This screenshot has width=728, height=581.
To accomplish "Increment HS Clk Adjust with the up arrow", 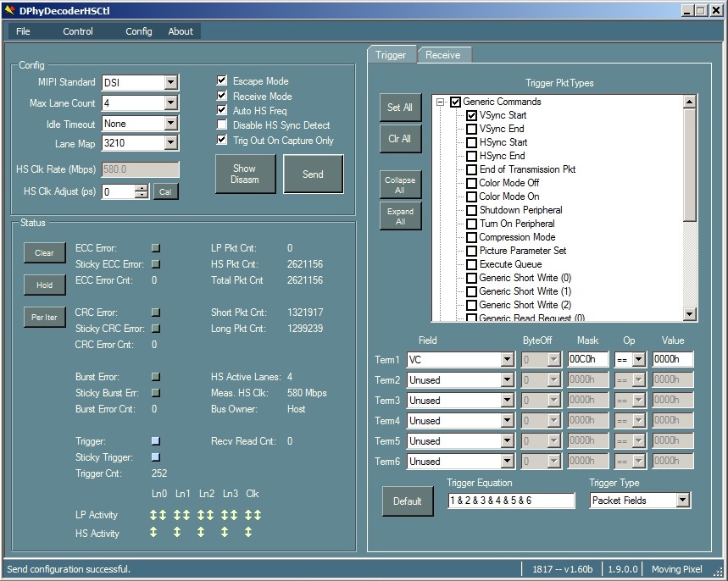I will point(142,187).
